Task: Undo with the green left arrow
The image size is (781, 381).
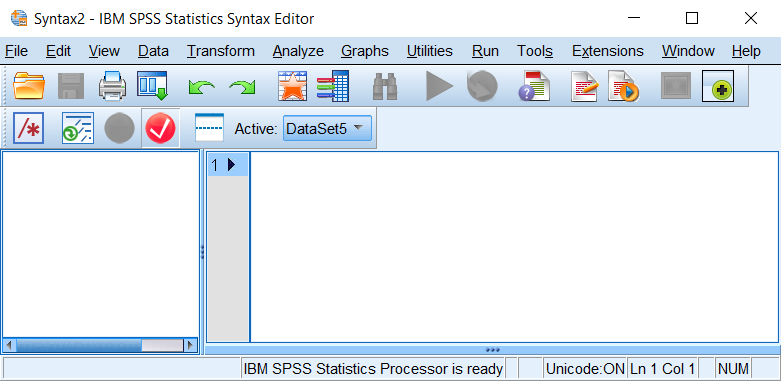Action: pos(202,87)
